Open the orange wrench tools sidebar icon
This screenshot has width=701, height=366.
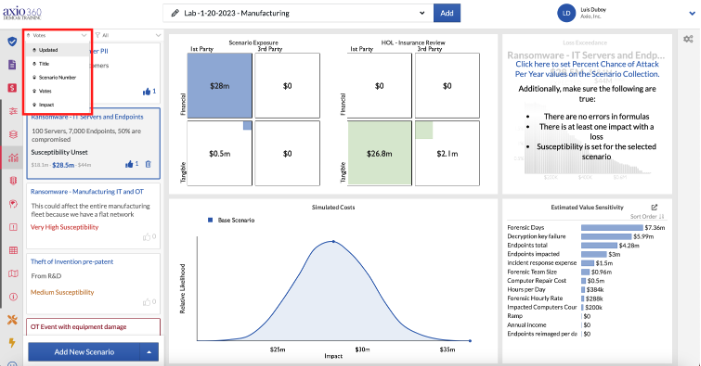(x=12, y=320)
